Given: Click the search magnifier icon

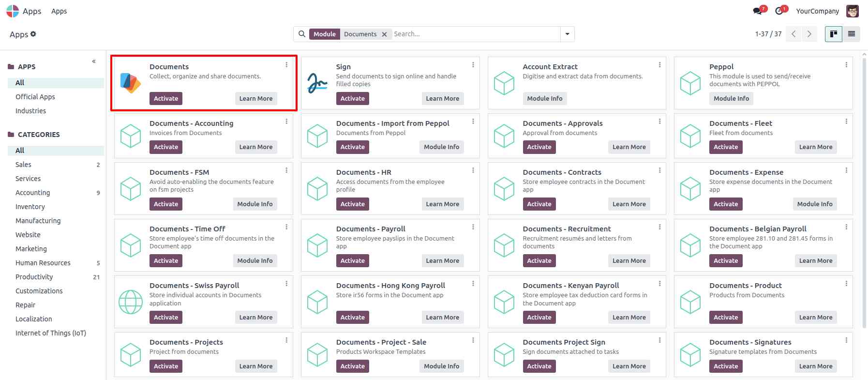Looking at the screenshot, I should click(302, 34).
